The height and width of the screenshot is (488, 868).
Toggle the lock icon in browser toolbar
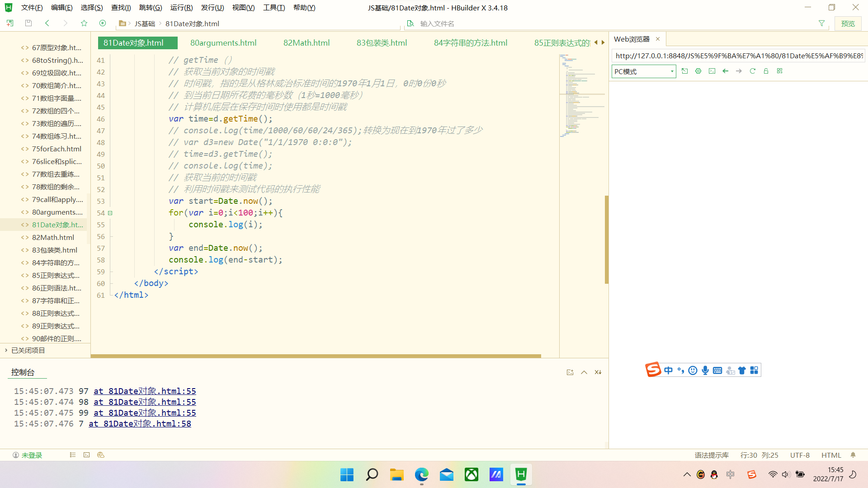point(766,71)
